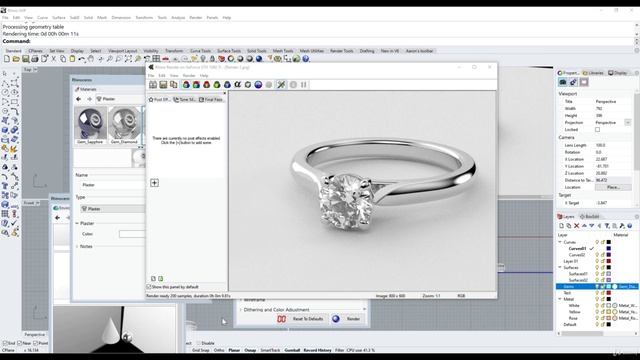
Task: Select the Pan hand tool icon
Action: tap(91, 59)
